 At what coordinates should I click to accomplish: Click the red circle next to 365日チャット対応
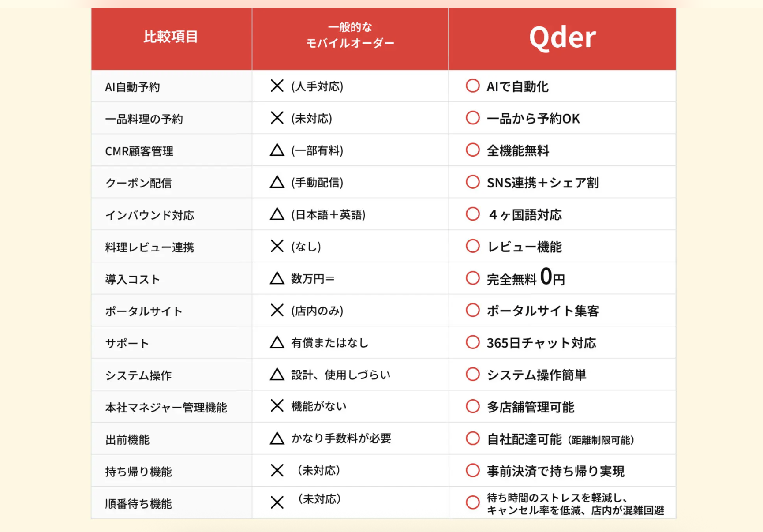point(473,342)
